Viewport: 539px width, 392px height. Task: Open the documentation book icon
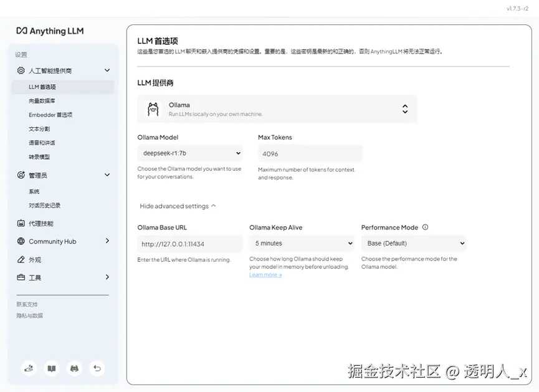pos(52,368)
